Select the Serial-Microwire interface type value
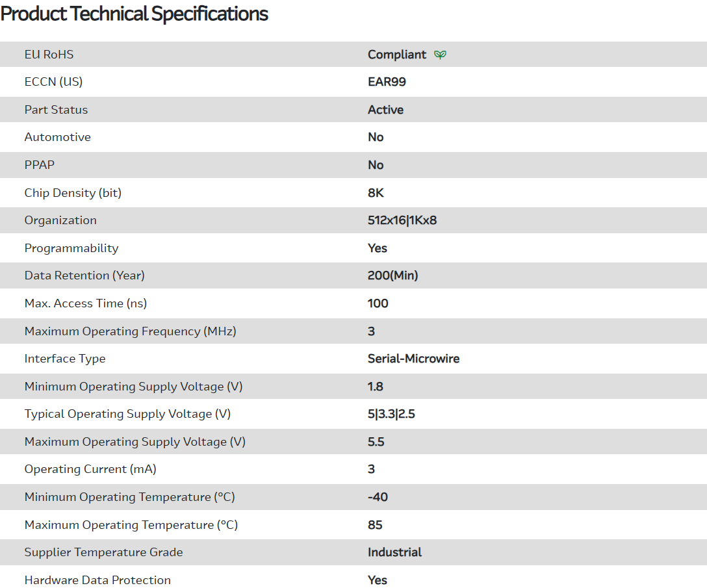The image size is (707, 588). tap(413, 359)
